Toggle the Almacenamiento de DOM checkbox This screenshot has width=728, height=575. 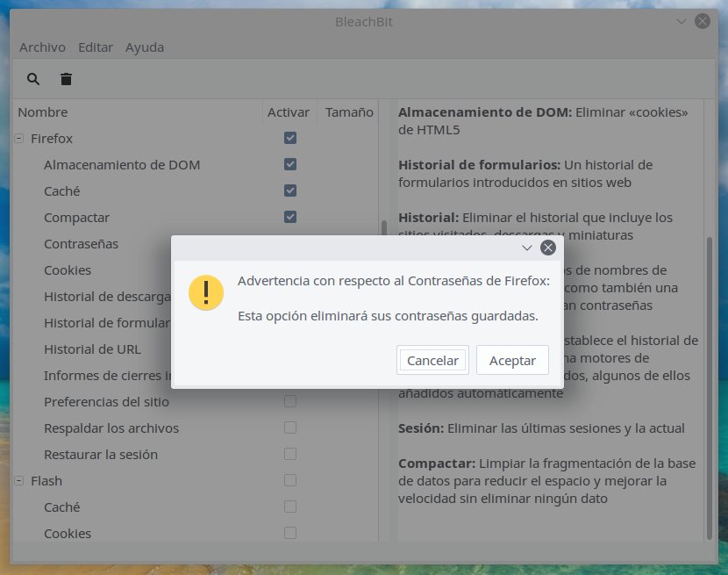pos(290,164)
